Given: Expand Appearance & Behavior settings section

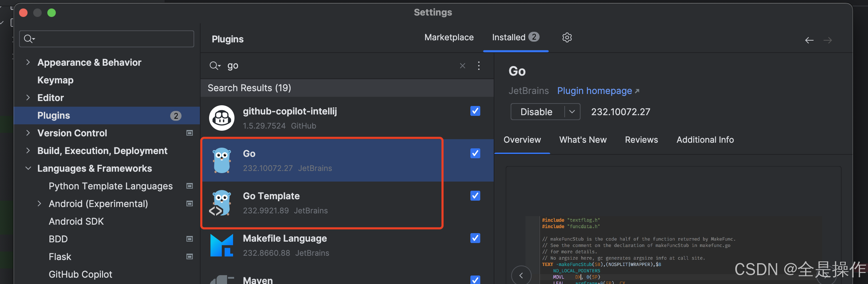Looking at the screenshot, I should [x=28, y=63].
